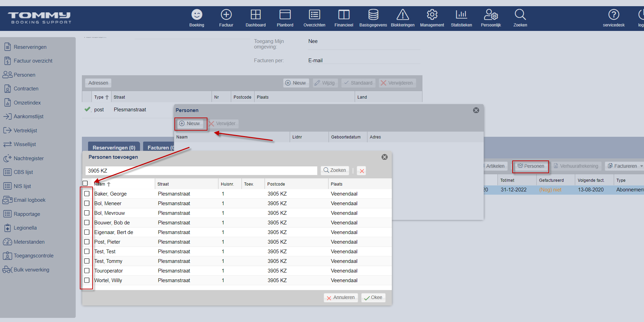Tick checkbox for Test, Tommy
This screenshot has height=322, width=644.
pos(87,261)
